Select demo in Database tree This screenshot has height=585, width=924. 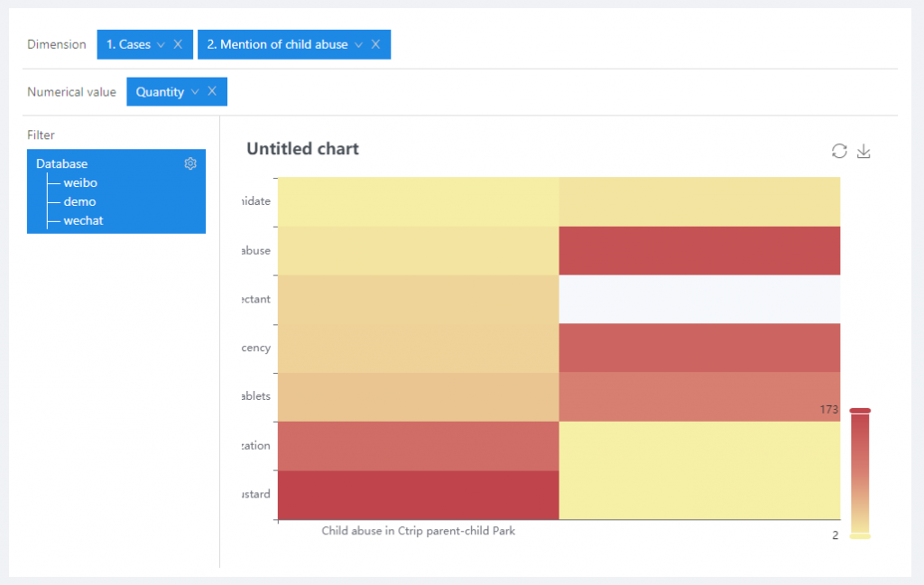79,202
